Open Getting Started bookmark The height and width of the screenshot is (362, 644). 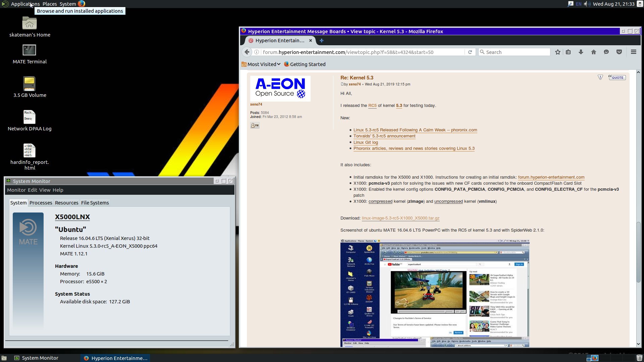pyautogui.click(x=305, y=64)
